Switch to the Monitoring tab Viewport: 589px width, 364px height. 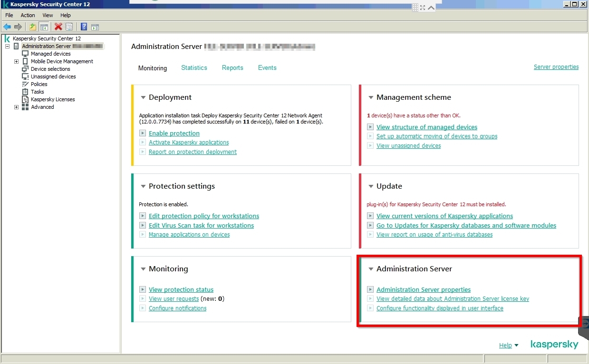(153, 68)
